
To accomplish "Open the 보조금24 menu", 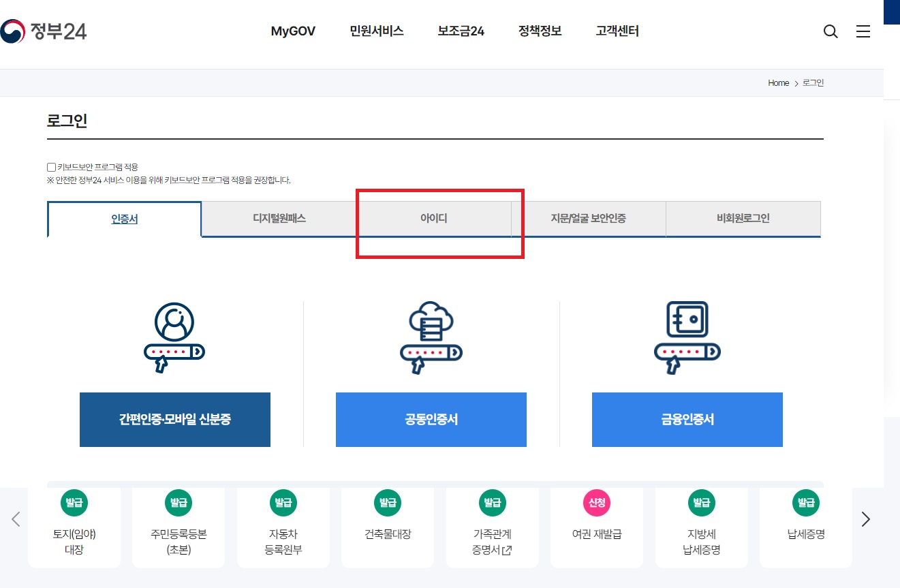I will coord(461,31).
